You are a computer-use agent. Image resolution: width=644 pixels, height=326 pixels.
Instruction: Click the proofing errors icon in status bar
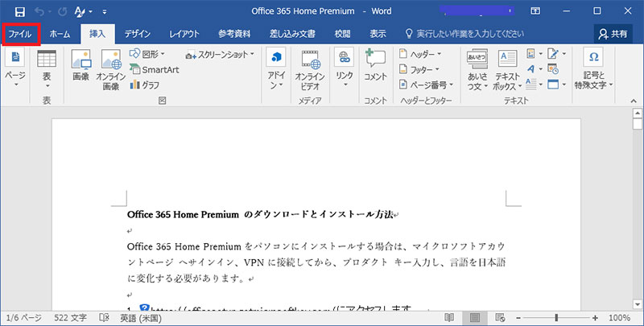coord(104,318)
